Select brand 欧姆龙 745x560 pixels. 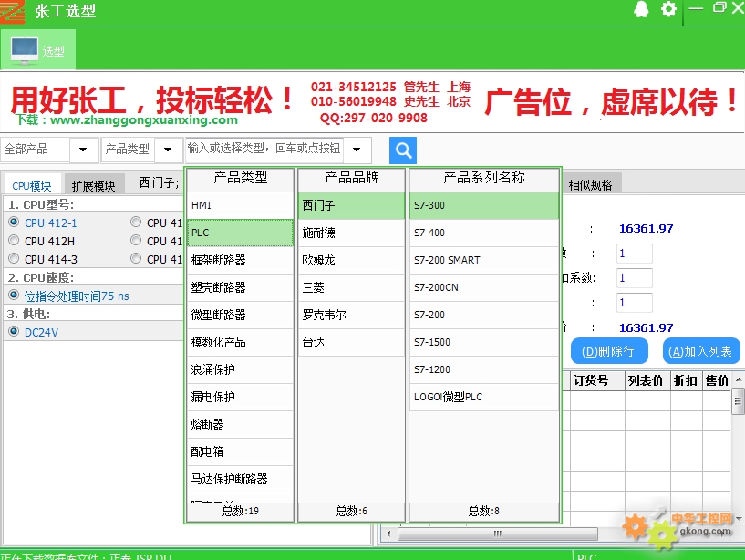[351, 260]
